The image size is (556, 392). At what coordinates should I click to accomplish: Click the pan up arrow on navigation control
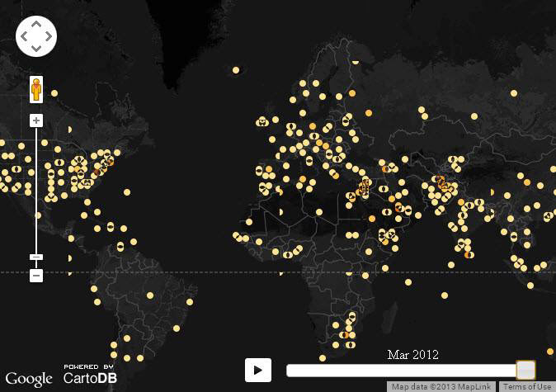coord(36,25)
